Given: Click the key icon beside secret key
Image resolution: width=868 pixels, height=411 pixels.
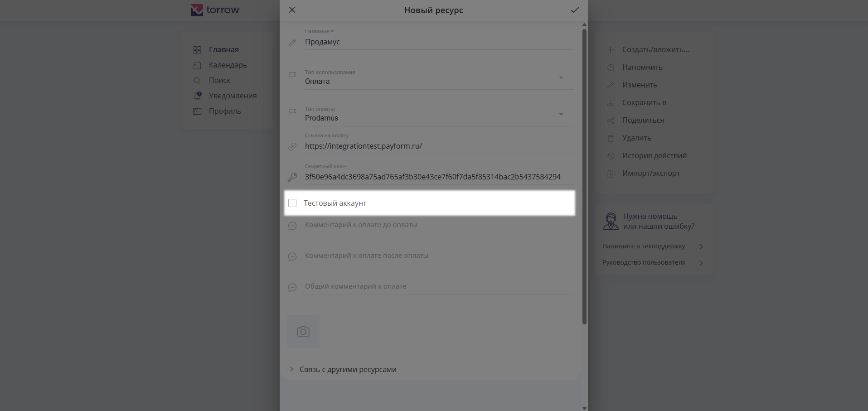Looking at the screenshot, I should [x=292, y=177].
